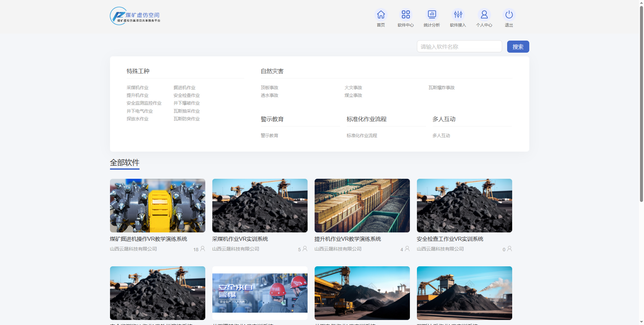
Task: Open the 统计分析 statistics icon
Action: point(432,15)
